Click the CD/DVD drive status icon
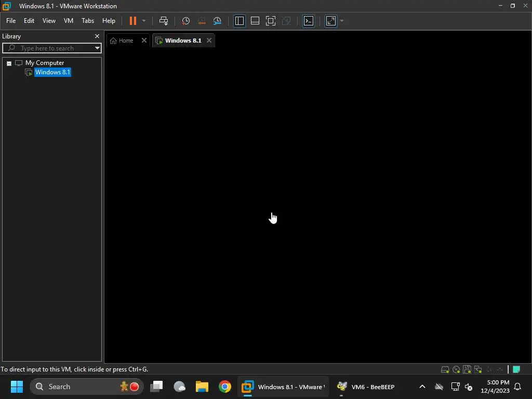The width and height of the screenshot is (532, 399). (456, 369)
